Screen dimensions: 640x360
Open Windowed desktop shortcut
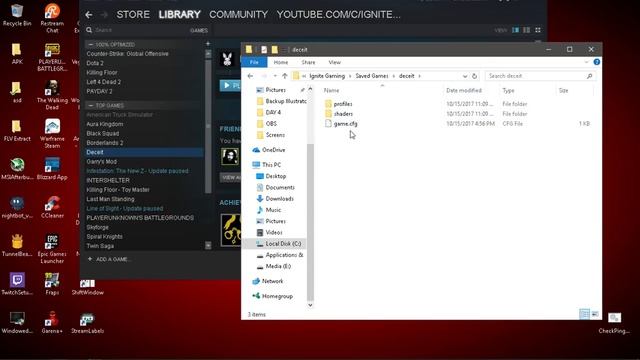click(17, 322)
